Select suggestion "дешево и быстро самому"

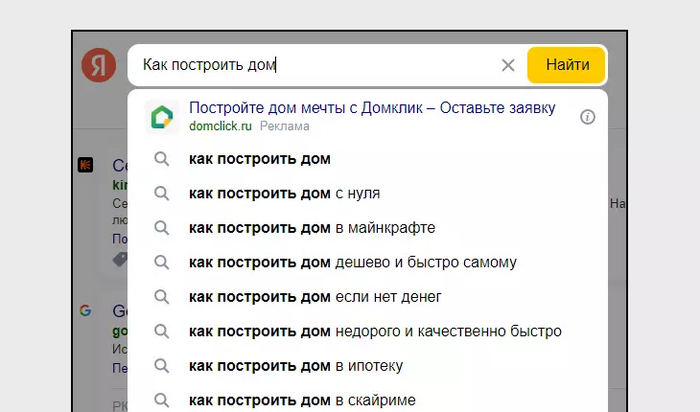coord(352,262)
